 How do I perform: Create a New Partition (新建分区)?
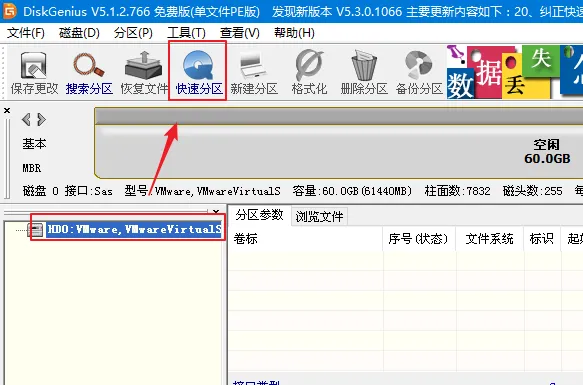[254, 73]
